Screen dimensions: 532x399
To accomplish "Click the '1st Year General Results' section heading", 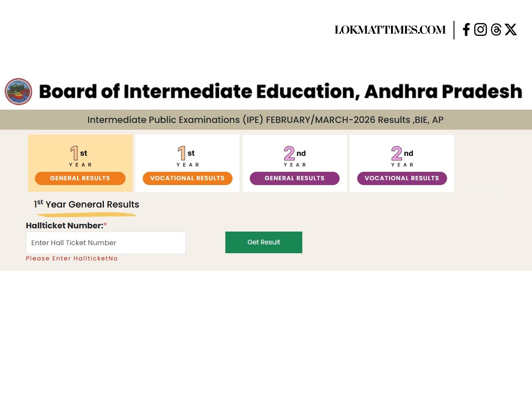I will point(86,204).
